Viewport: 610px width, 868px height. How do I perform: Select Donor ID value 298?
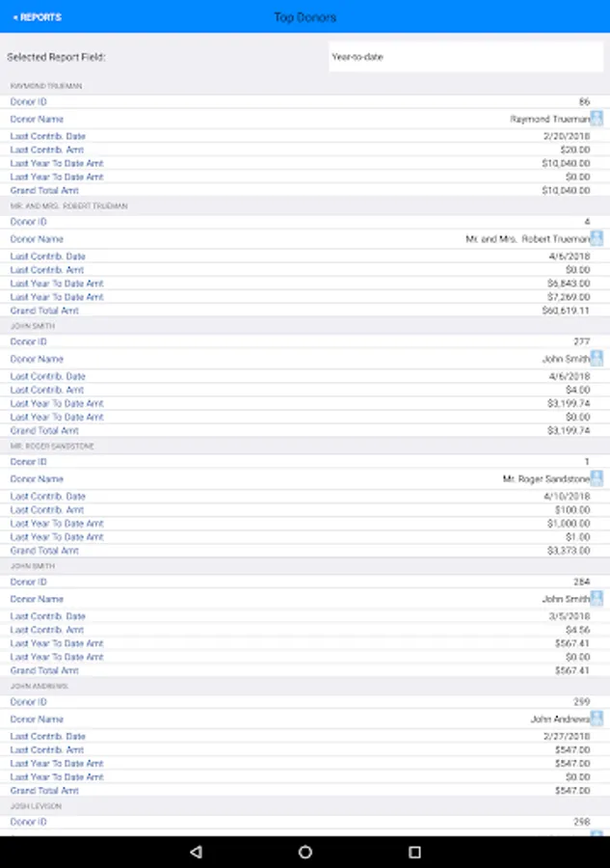click(582, 822)
